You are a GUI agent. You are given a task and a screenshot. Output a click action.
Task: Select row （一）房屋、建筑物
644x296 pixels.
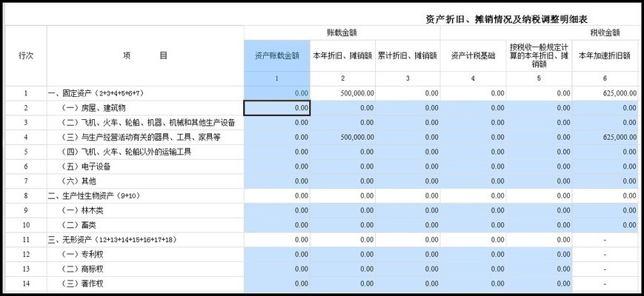(322, 108)
